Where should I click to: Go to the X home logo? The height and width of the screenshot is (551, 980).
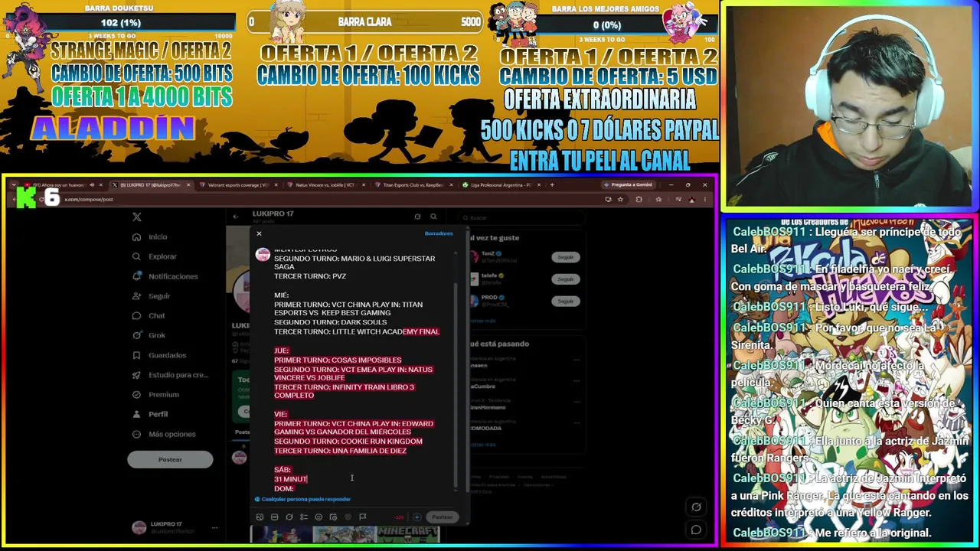click(137, 217)
